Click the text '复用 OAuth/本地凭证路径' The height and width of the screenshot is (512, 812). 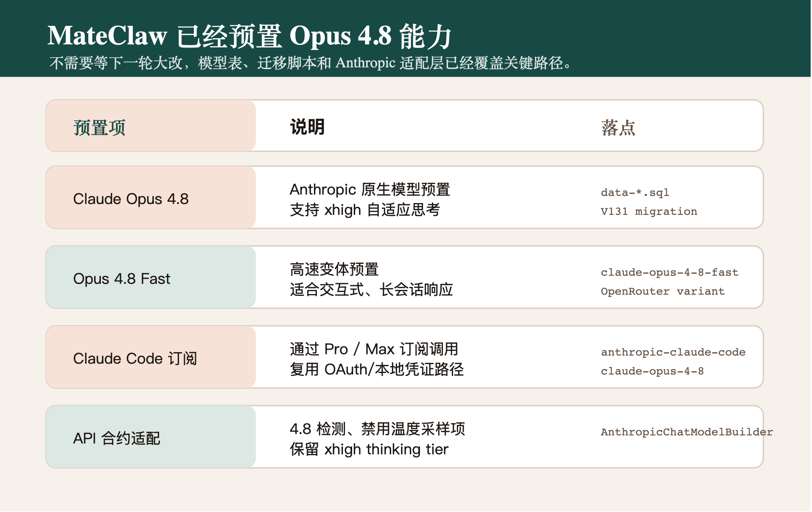[377, 369]
